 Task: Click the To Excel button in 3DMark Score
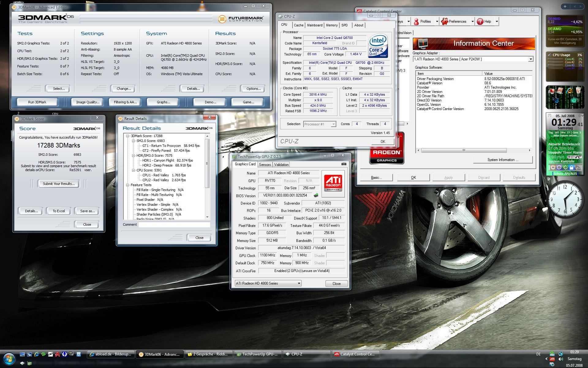click(x=59, y=211)
